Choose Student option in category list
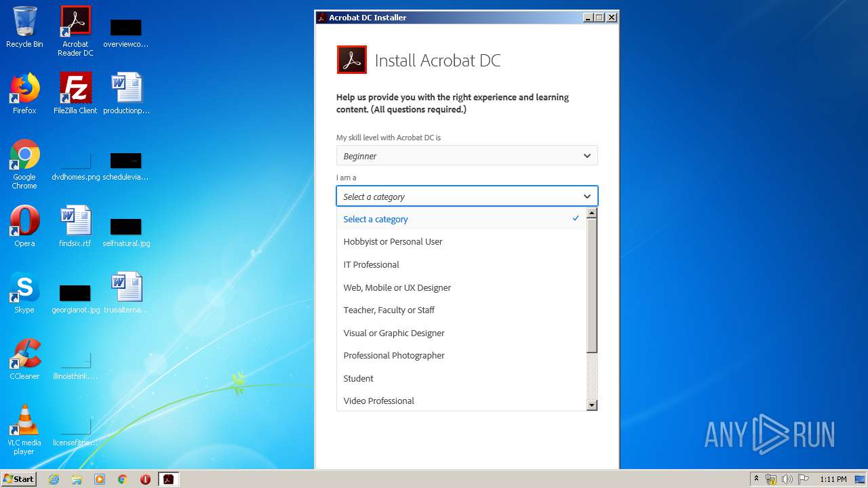Image resolution: width=868 pixels, height=488 pixels. (461, 378)
